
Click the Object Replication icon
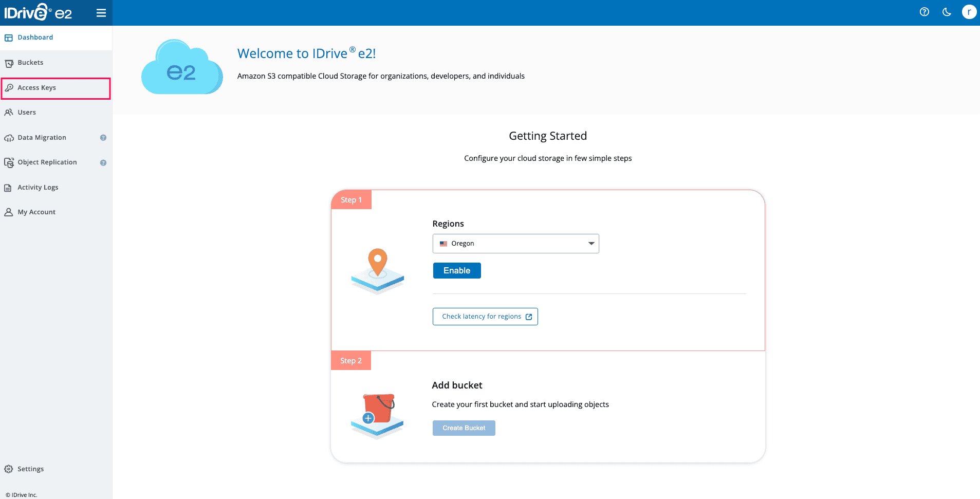pyautogui.click(x=9, y=162)
